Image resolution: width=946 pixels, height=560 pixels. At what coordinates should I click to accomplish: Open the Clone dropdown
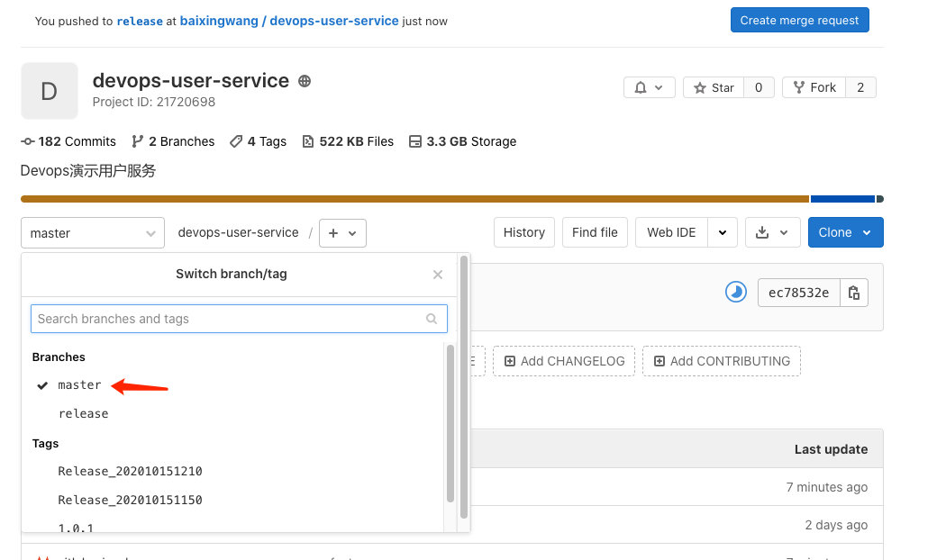(x=845, y=232)
